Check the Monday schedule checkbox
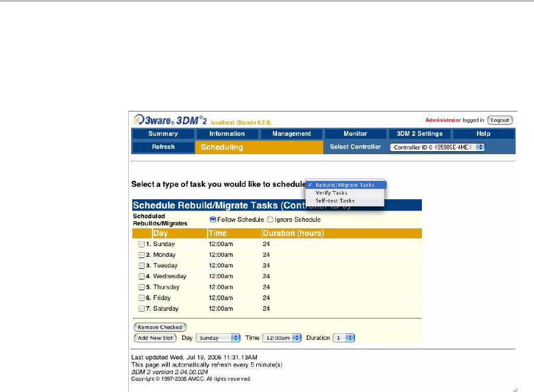 142,255
